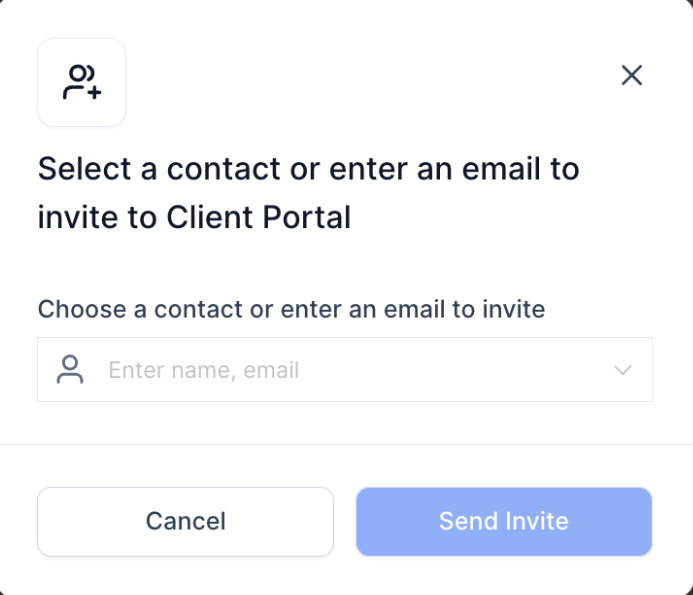The image size is (693, 595).
Task: Expand the contact dropdown chevron
Action: tap(622, 370)
